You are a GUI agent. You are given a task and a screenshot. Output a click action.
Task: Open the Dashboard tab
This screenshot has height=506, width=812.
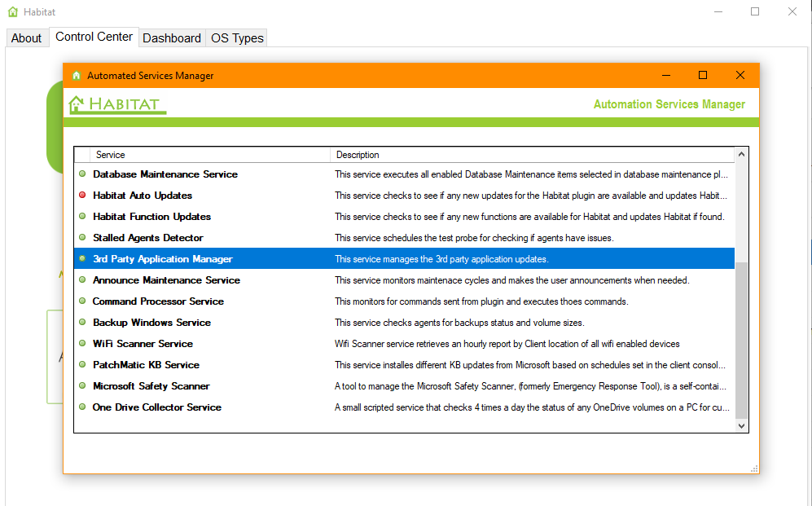click(172, 37)
